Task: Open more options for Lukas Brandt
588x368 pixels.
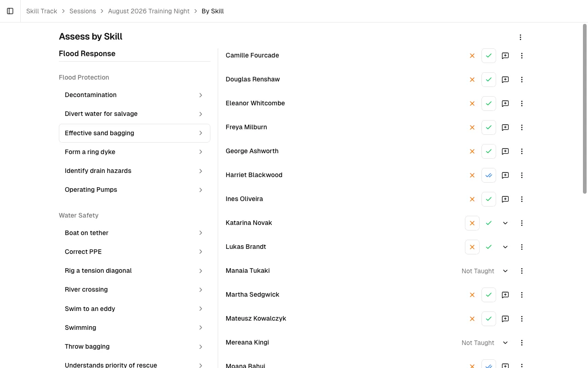Action: click(x=522, y=247)
